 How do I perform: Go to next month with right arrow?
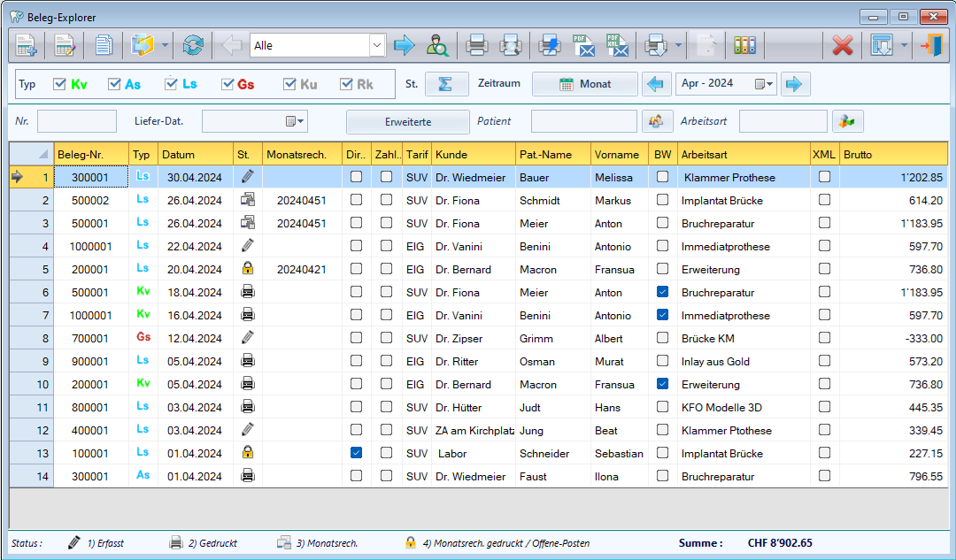point(796,84)
